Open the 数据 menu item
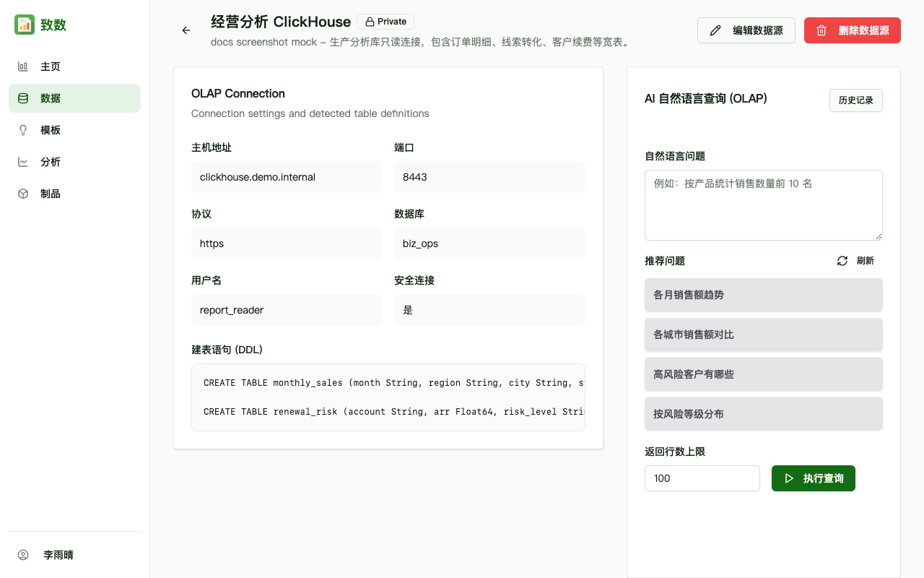924x578 pixels. (x=74, y=98)
